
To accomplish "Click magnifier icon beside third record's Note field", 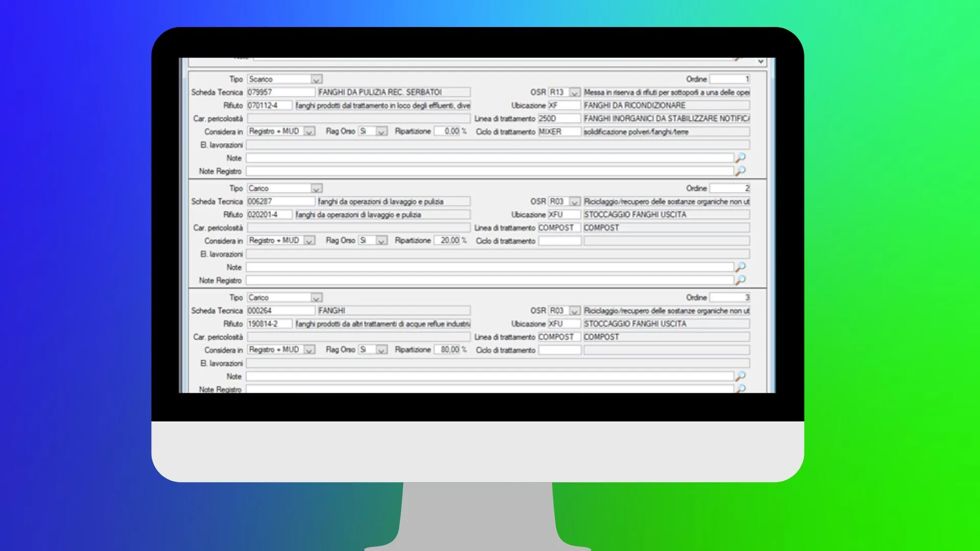I will [x=740, y=376].
